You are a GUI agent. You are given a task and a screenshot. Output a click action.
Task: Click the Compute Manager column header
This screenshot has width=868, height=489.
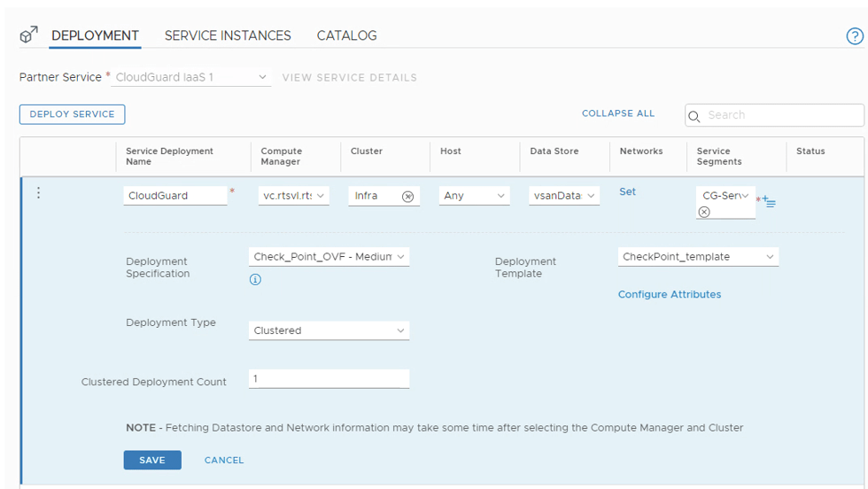tap(282, 156)
